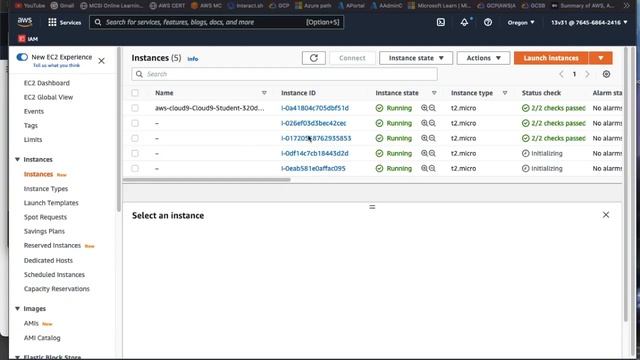Open Dedicated Hosts in sidebar
The width and height of the screenshot is (640, 360).
[48, 260]
